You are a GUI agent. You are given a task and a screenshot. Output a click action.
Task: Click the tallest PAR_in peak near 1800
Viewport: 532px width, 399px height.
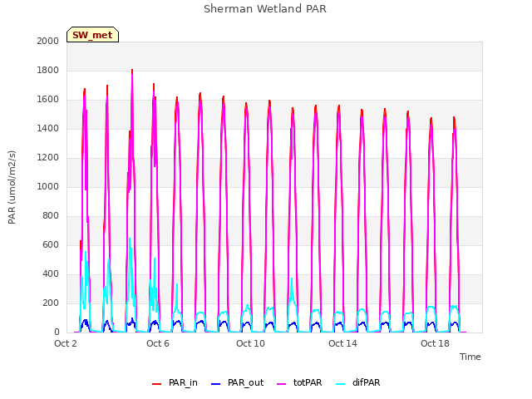[x=132, y=70]
